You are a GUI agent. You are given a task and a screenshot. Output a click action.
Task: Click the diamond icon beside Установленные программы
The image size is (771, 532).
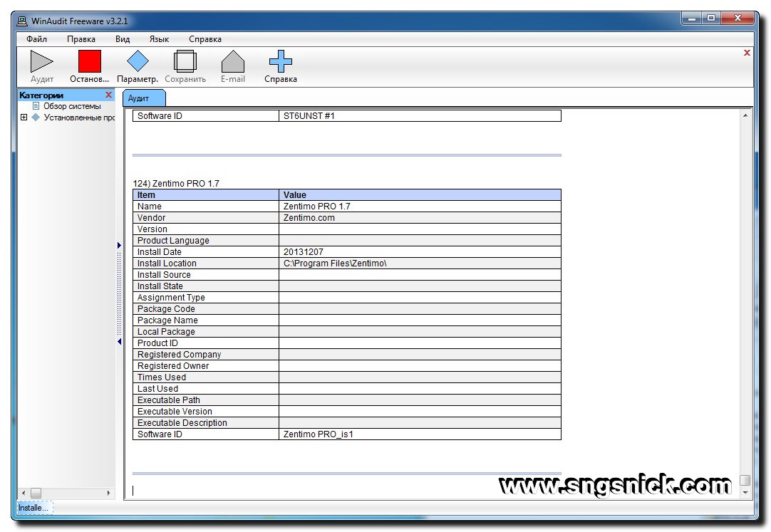tap(36, 118)
